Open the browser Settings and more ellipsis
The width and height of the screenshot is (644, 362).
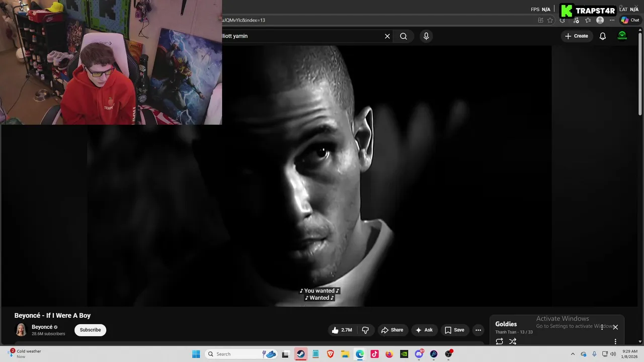(612, 20)
